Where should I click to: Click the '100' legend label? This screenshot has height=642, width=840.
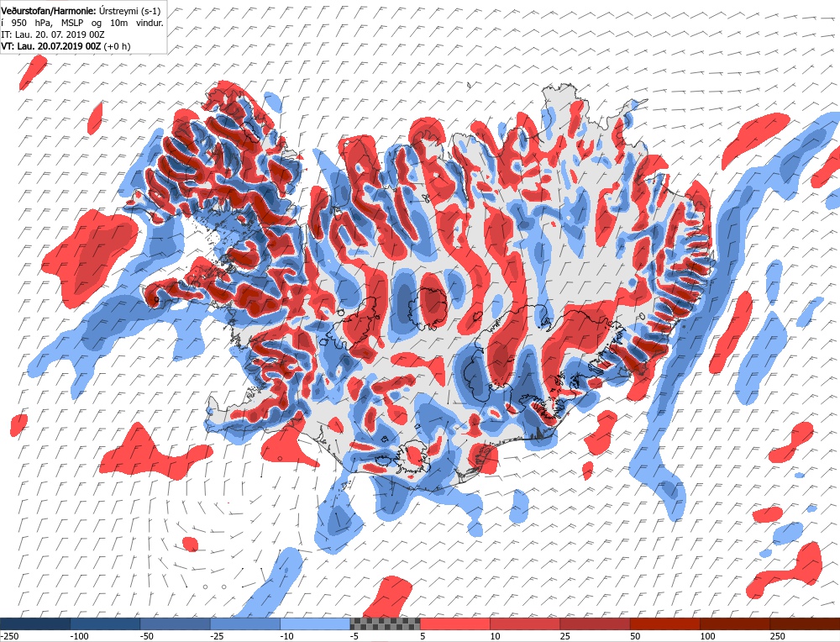707,636
